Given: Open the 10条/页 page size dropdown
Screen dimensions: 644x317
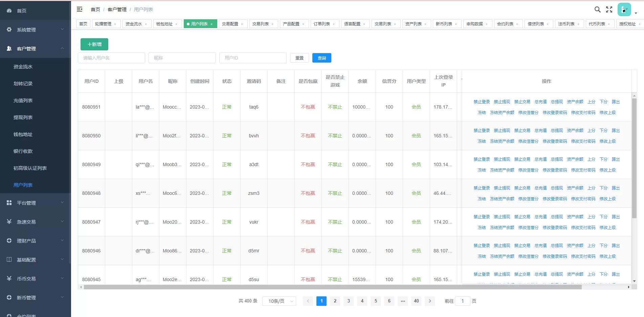Looking at the screenshot, I should pyautogui.click(x=279, y=301).
